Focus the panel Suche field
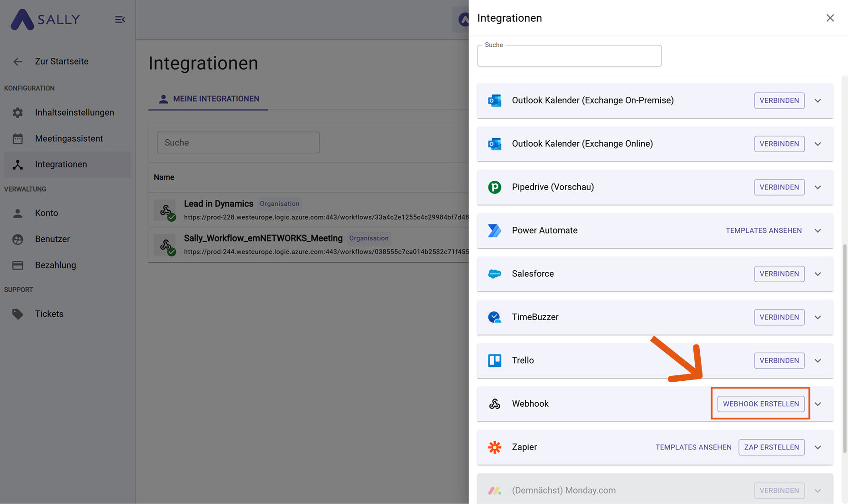Image resolution: width=848 pixels, height=504 pixels. tap(569, 56)
